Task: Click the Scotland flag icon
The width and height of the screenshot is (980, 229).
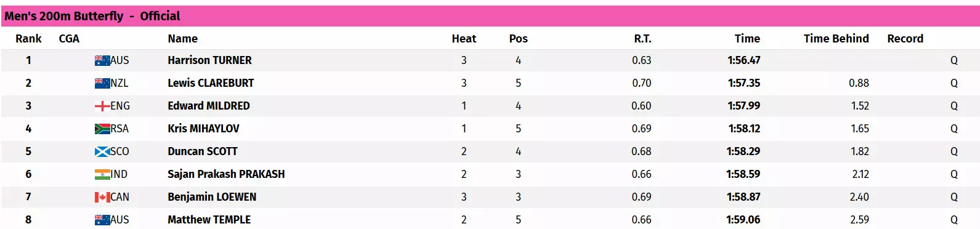Action: (102, 151)
